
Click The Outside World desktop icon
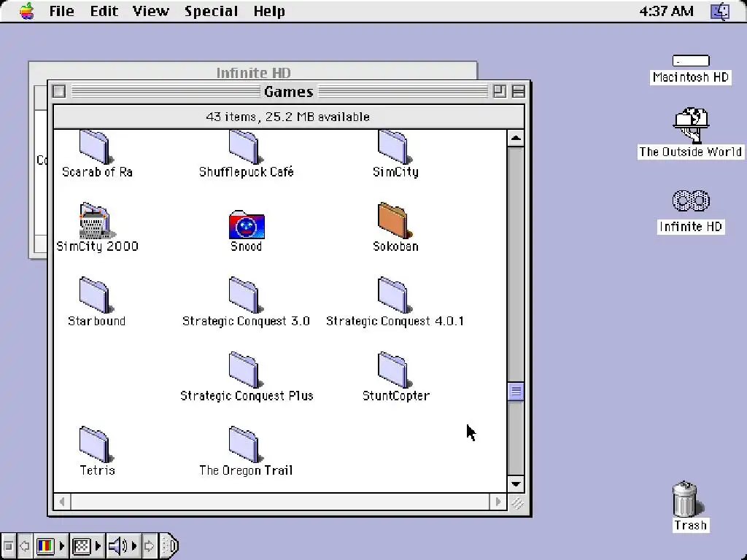click(x=691, y=125)
